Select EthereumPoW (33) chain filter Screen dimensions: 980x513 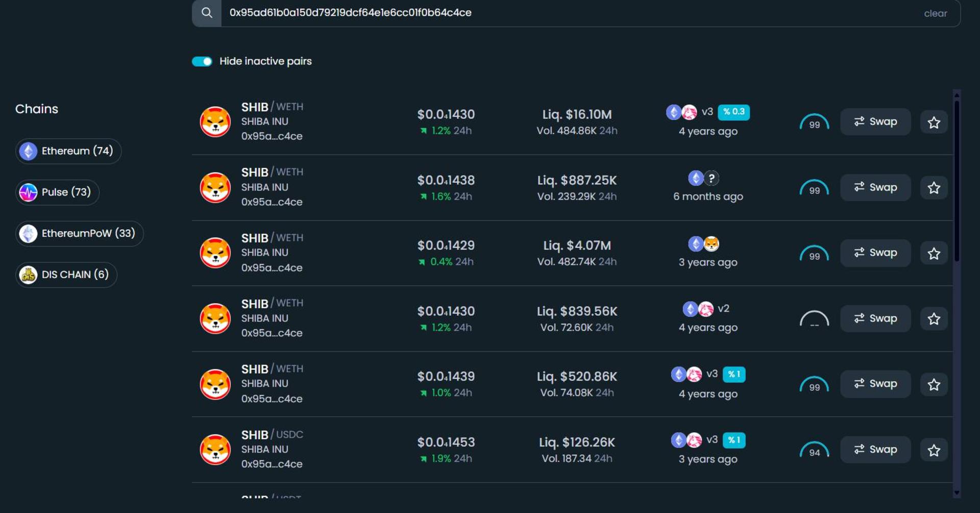(x=79, y=233)
